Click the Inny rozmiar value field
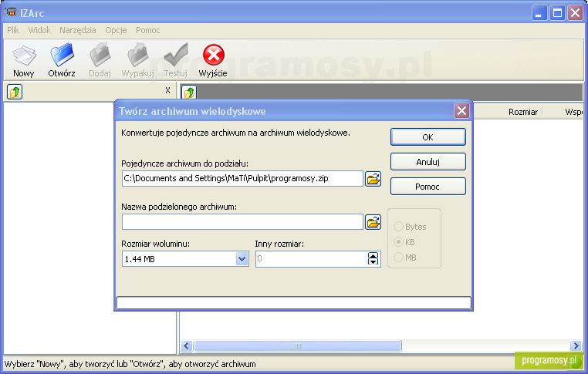The width and height of the screenshot is (588, 374). tap(311, 259)
